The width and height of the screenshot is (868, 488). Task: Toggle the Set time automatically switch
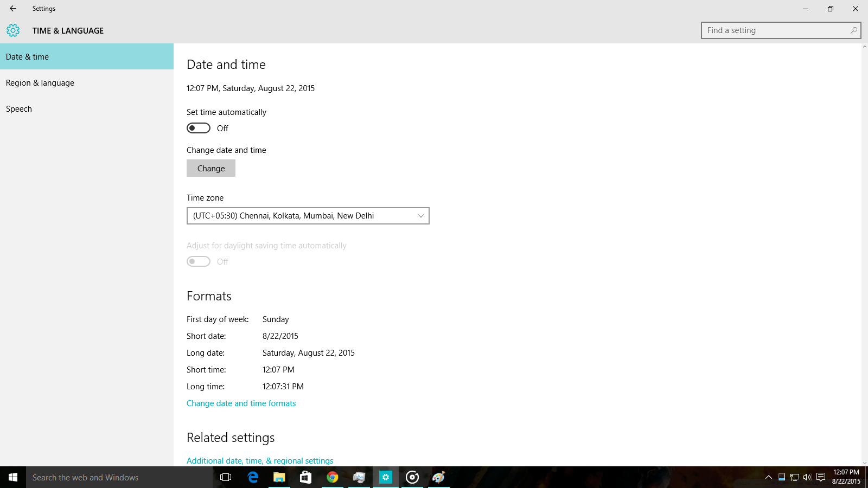[x=199, y=128]
